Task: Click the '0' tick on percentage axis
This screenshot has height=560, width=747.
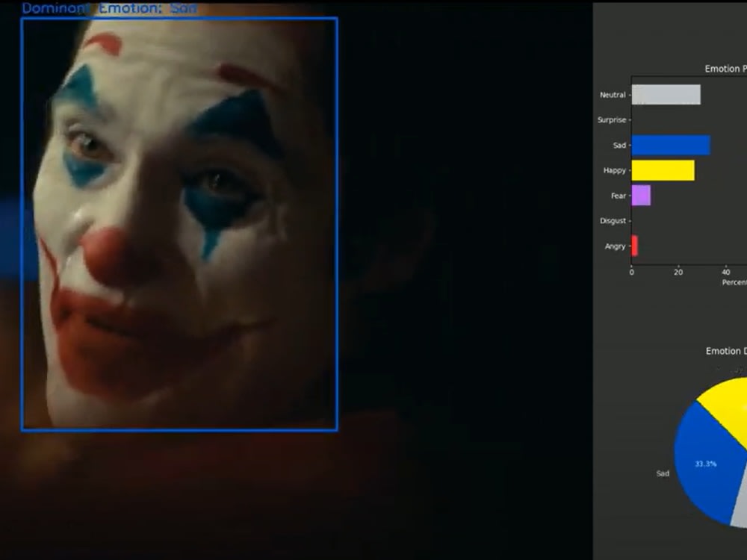Action: point(632,273)
